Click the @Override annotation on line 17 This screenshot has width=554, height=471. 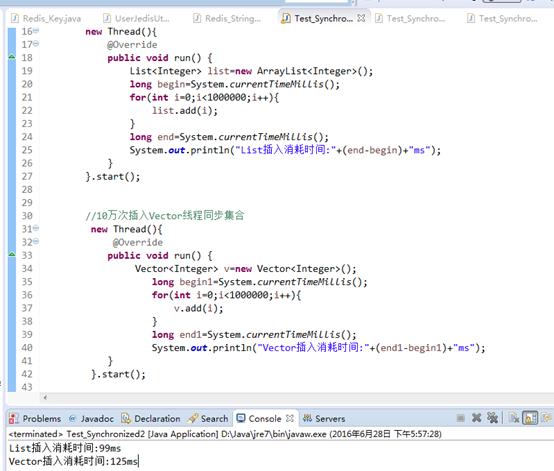(132, 45)
